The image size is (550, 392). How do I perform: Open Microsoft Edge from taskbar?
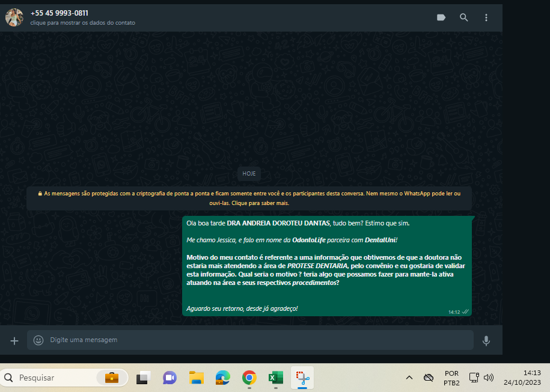tap(223, 378)
